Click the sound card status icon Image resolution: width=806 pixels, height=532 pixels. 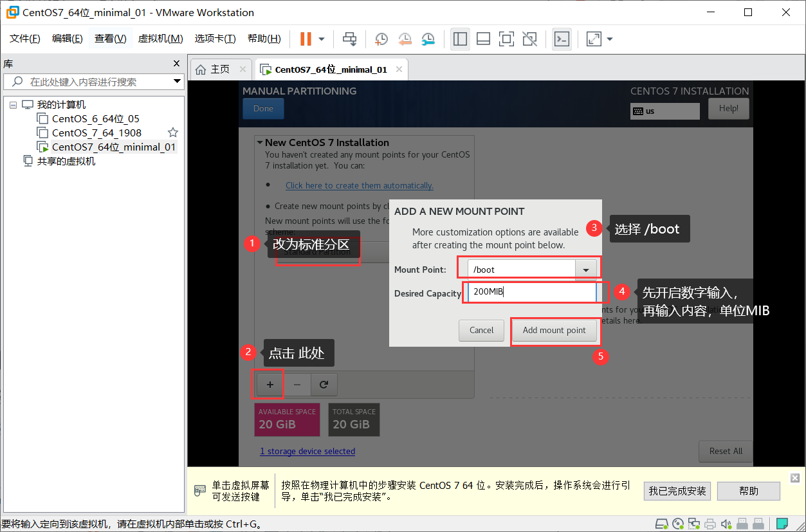tap(726, 524)
